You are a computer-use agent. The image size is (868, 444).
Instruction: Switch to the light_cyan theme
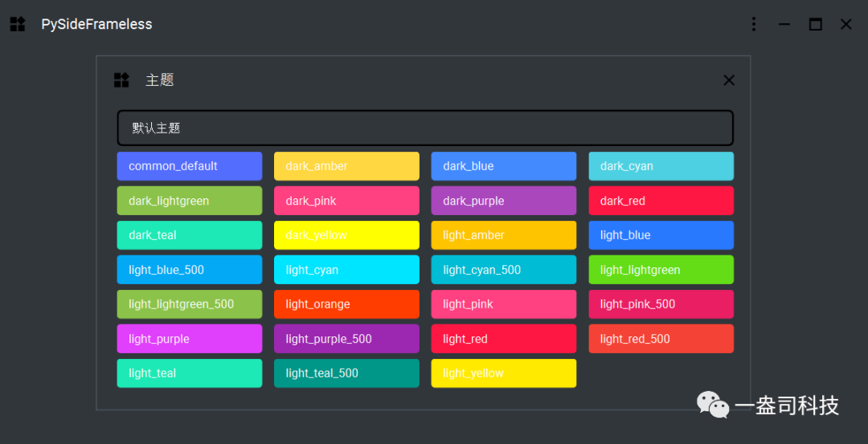346,270
